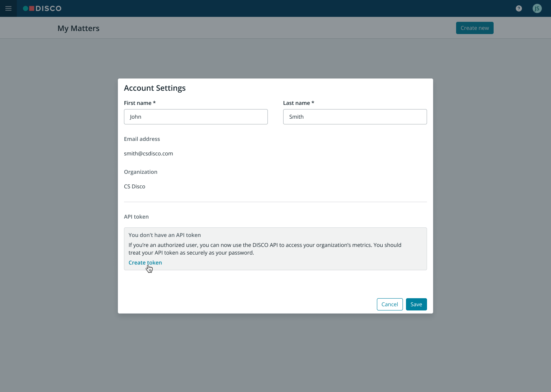Save the account settings
The image size is (551, 392).
pos(416,304)
